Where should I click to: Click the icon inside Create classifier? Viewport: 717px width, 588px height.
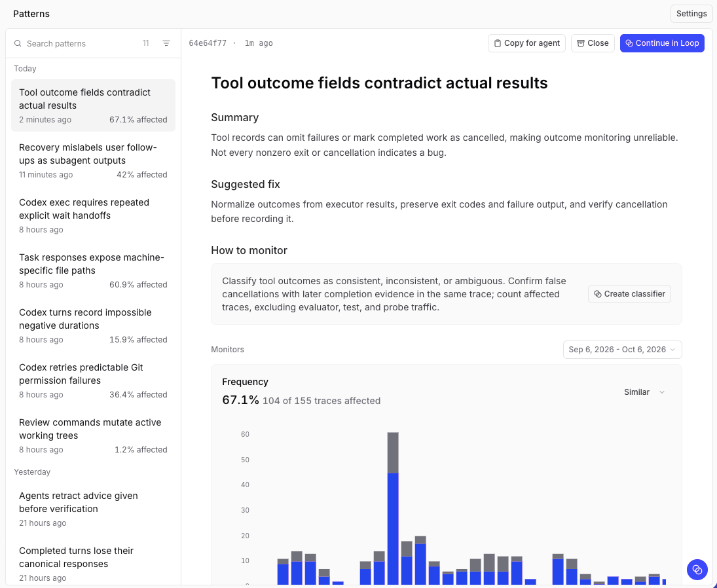point(598,294)
